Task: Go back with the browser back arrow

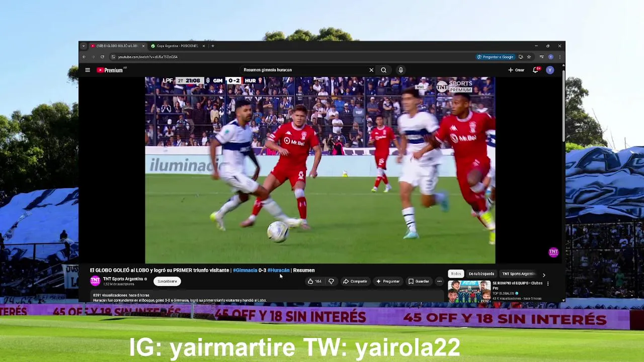Action: (84, 57)
